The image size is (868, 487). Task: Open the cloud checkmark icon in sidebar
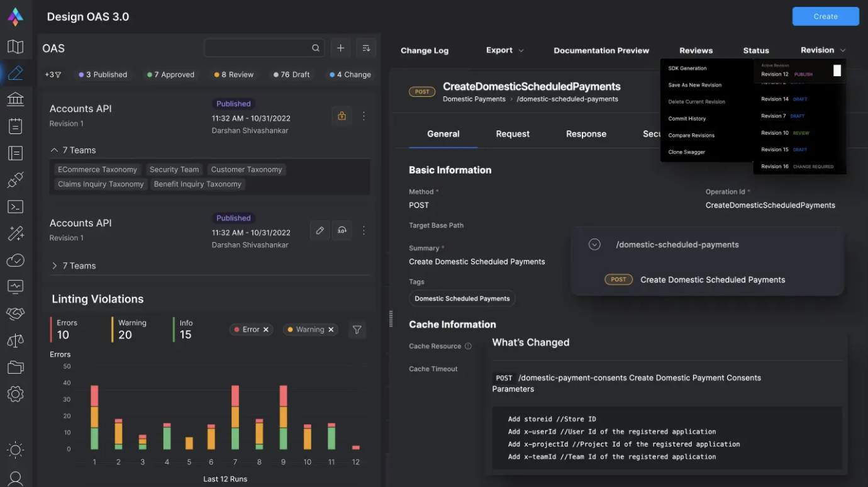[x=16, y=260]
